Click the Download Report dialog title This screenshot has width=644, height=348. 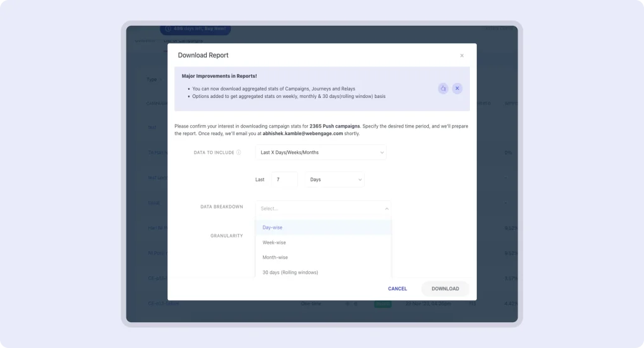click(x=203, y=55)
